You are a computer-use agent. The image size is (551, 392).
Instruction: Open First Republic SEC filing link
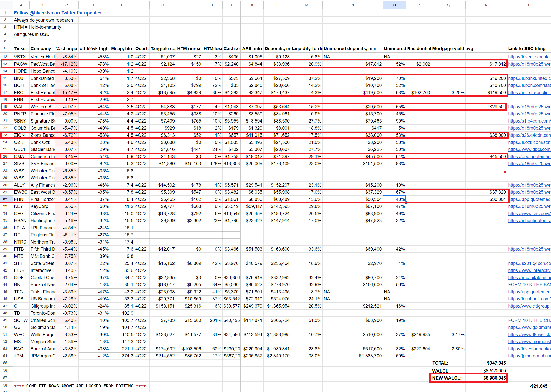pos(529,93)
